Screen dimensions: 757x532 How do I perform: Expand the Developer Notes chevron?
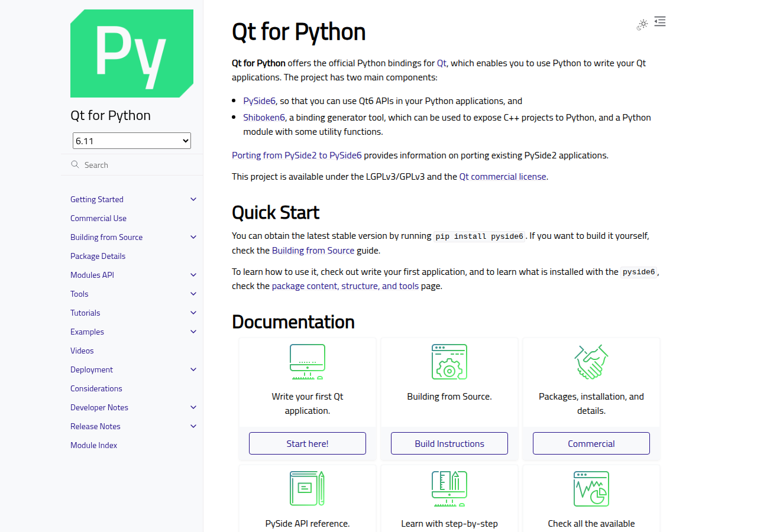pyautogui.click(x=193, y=407)
